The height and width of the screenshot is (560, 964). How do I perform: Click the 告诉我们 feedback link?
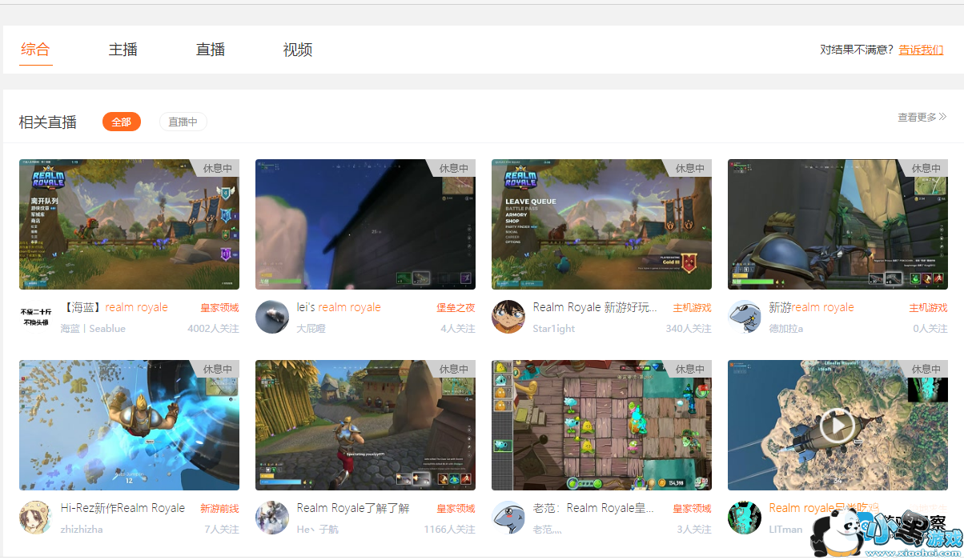(x=921, y=50)
